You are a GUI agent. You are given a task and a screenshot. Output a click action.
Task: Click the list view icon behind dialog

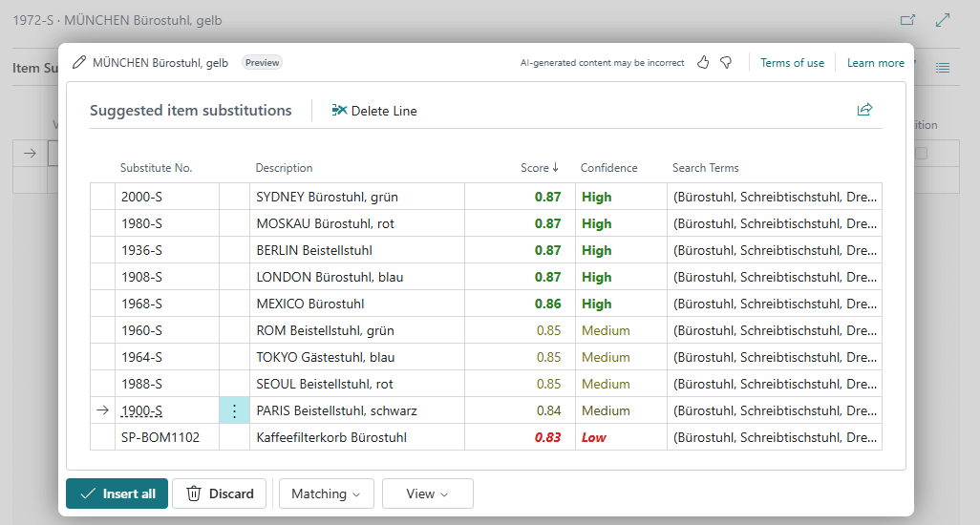pyautogui.click(x=943, y=68)
